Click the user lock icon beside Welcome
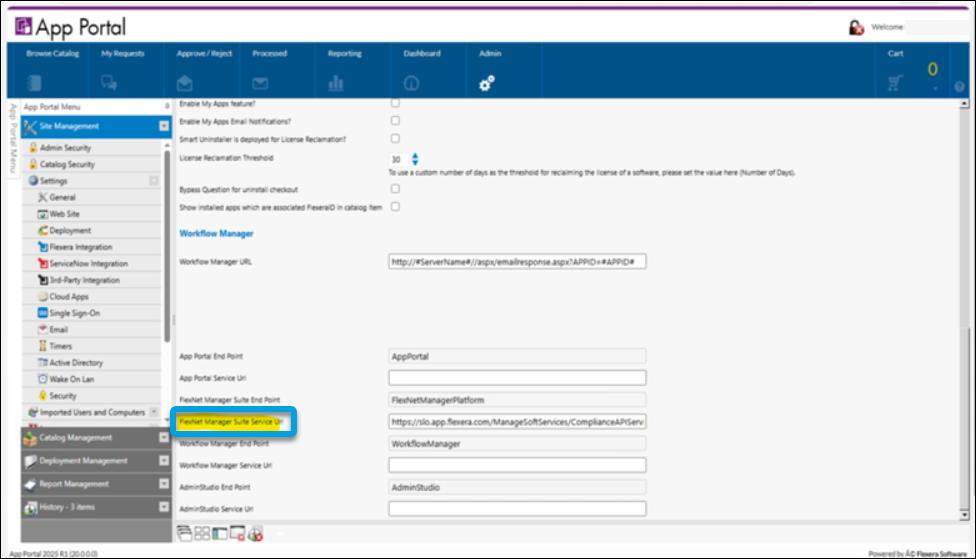The width and height of the screenshot is (976, 559). click(856, 27)
